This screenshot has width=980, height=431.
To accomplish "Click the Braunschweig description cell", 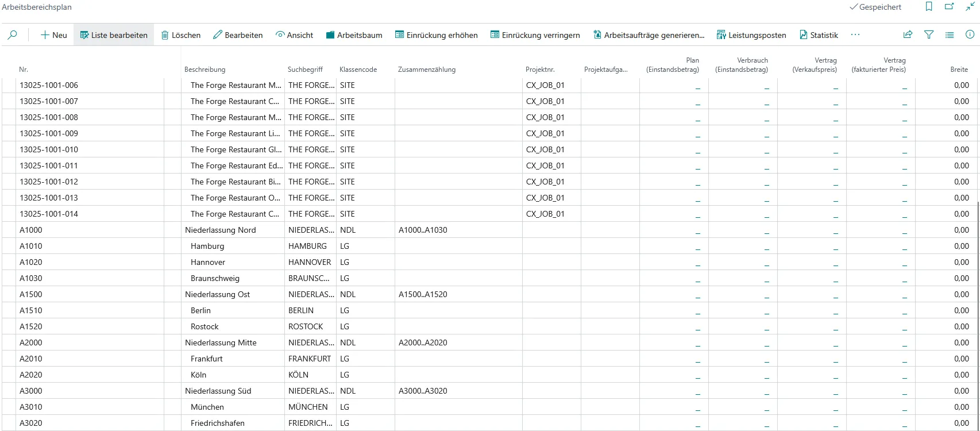I will 215,278.
